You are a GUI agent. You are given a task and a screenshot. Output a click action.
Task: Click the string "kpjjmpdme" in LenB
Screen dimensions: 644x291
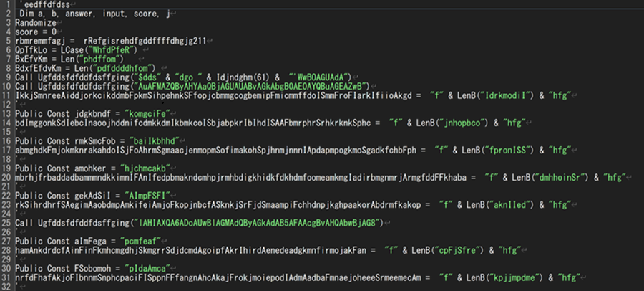coord(514,278)
